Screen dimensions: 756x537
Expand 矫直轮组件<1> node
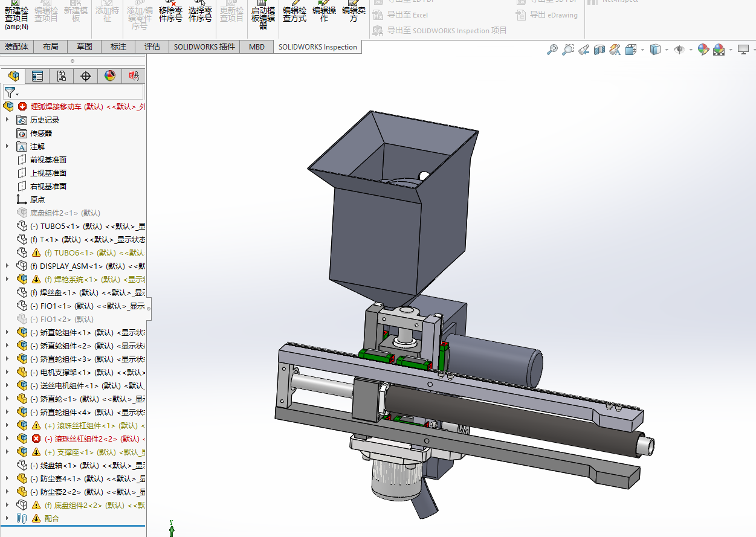[x=8, y=332]
